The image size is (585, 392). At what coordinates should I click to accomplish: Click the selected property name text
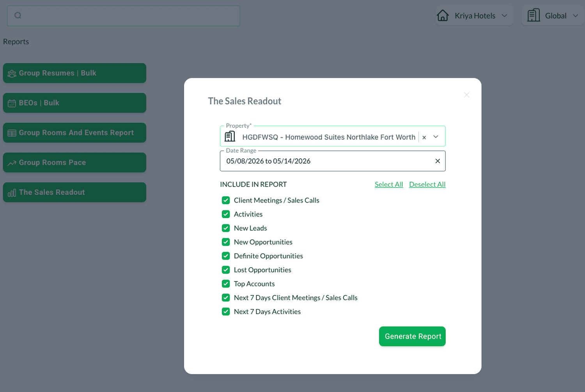pos(329,137)
